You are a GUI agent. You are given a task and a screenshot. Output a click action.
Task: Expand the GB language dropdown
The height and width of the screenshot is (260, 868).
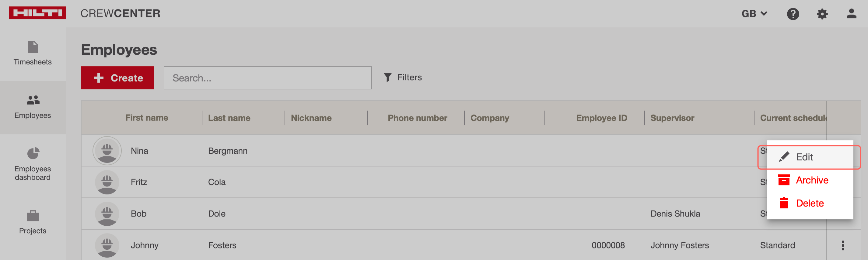[x=754, y=14]
